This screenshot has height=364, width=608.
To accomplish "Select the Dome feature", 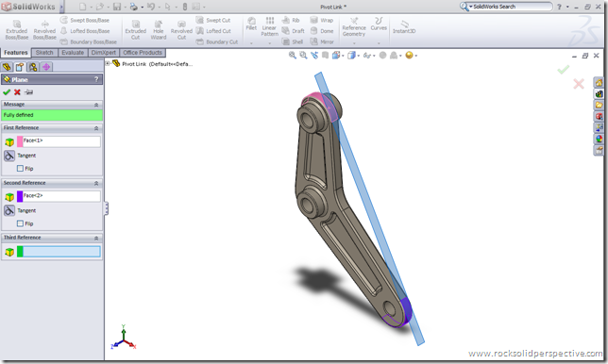I will [x=322, y=31].
